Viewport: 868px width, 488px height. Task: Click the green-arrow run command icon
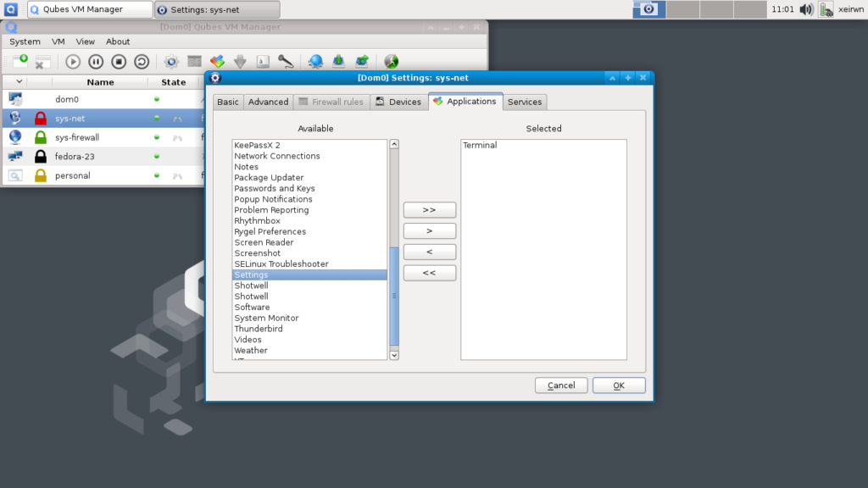[361, 61]
